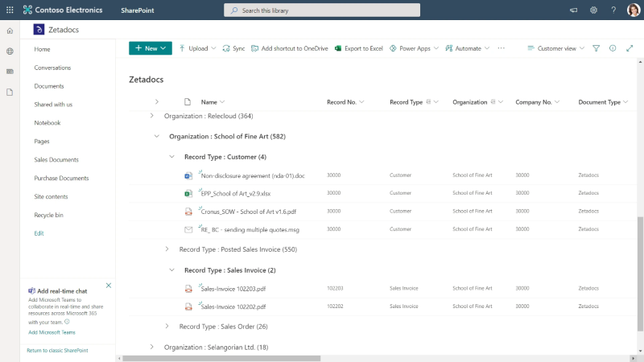Viewport: 644px width, 362px height.
Task: Expand Record Type : Sales Order group
Action: 167,327
